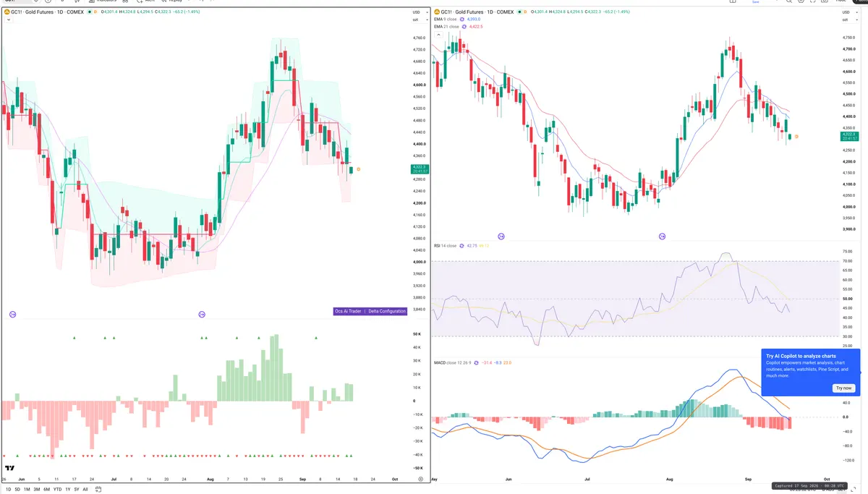Screen dimensions: 868x494
Task: Click gold symbol icon in left chart title
Action: pyautogui.click(x=7, y=12)
